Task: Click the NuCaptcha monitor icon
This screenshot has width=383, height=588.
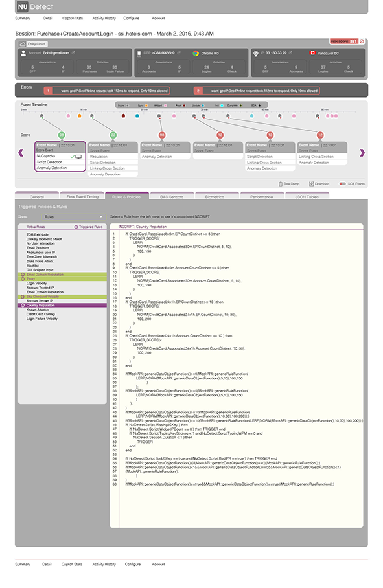Action: (78, 156)
